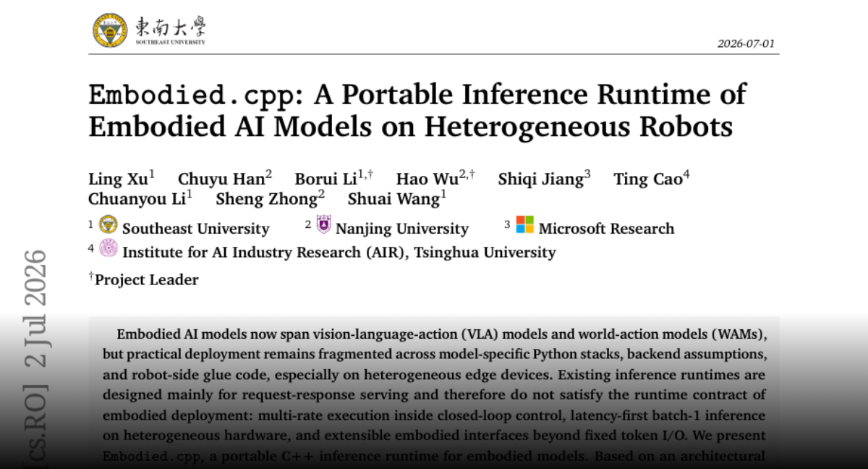Click the Microsoft four-square logo

coord(524,224)
